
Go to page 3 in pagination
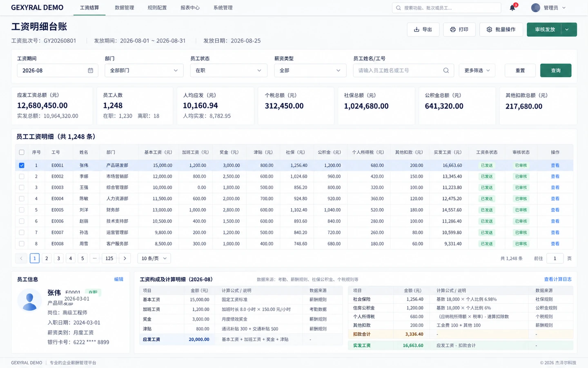click(58, 258)
